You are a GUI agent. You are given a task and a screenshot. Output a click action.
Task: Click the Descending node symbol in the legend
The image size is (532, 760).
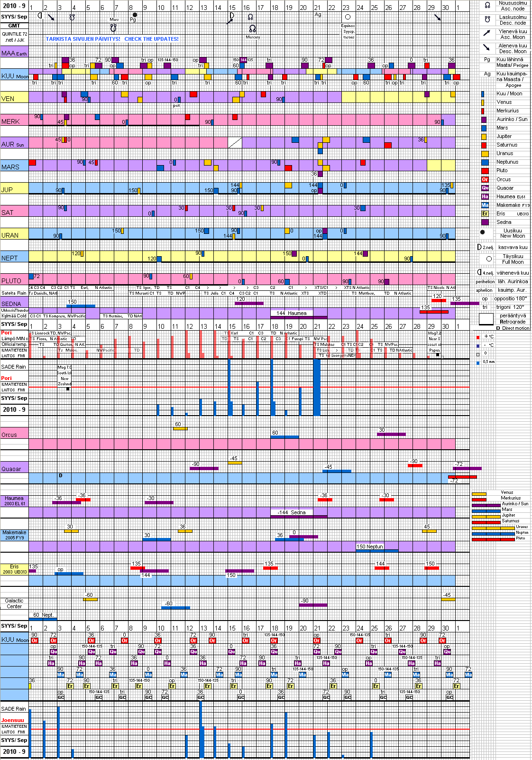coord(487,20)
